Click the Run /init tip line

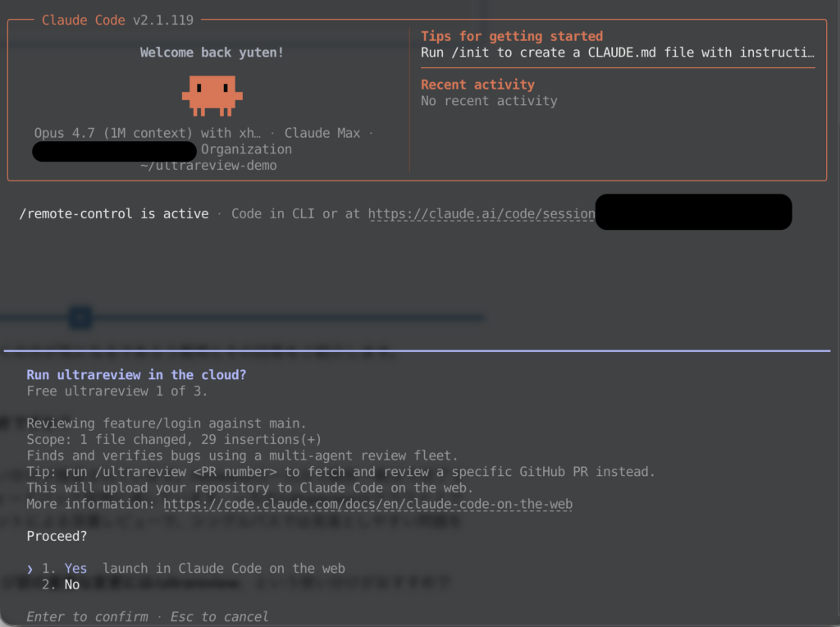tap(617, 53)
